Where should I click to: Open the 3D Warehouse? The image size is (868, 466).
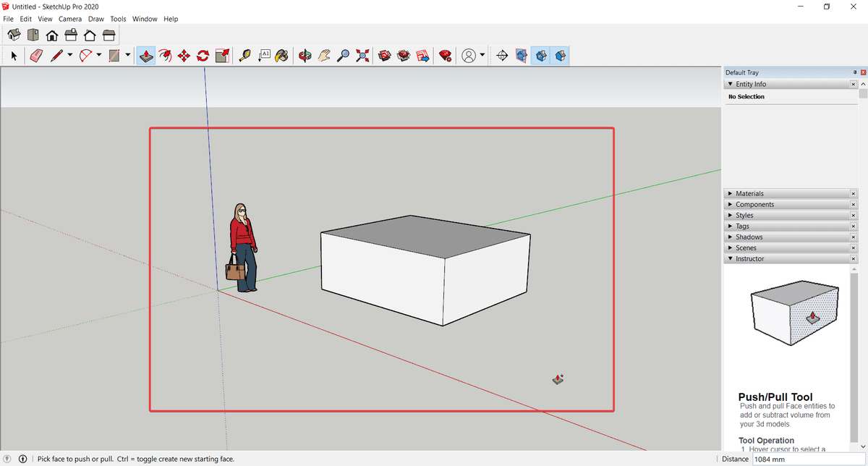[x=385, y=56]
